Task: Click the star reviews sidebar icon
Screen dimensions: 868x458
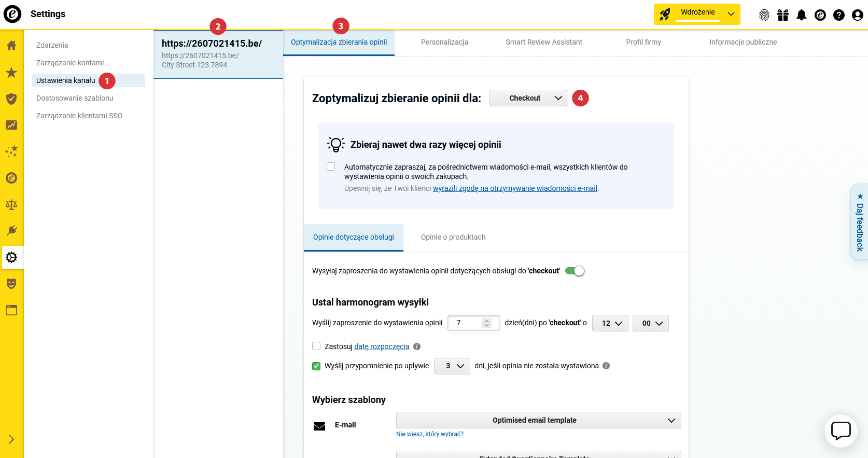Action: [11, 72]
